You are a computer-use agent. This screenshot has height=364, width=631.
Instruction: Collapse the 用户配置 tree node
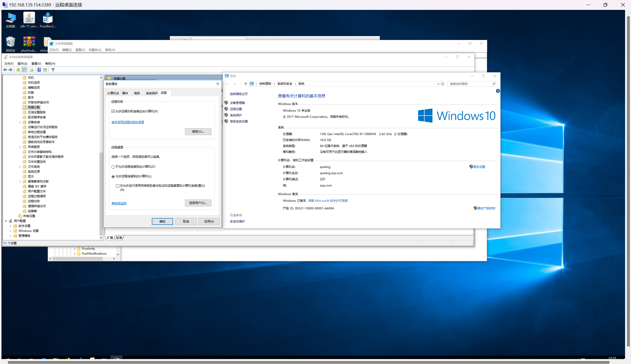[6, 221]
